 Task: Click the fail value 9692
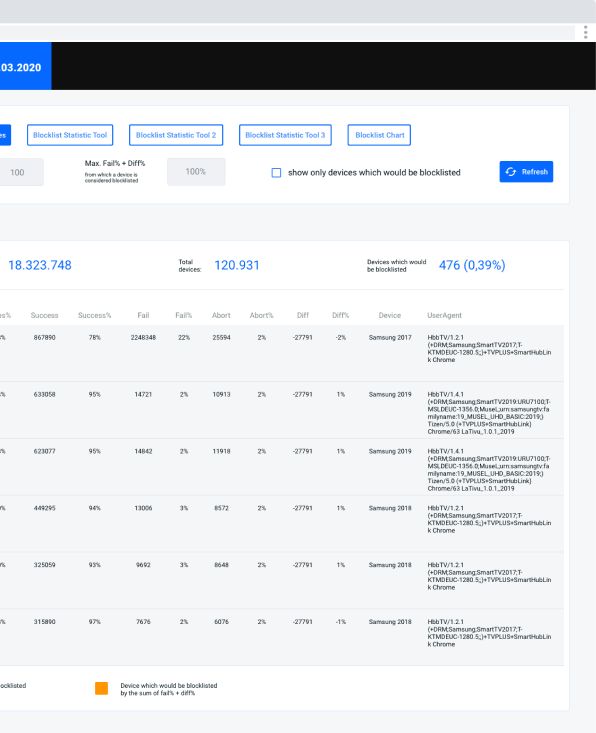[143, 565]
